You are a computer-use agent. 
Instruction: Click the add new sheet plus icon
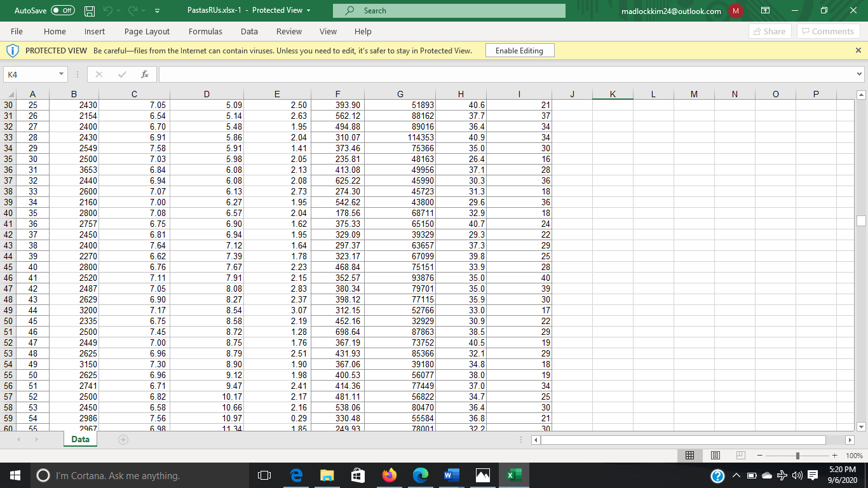click(x=122, y=440)
